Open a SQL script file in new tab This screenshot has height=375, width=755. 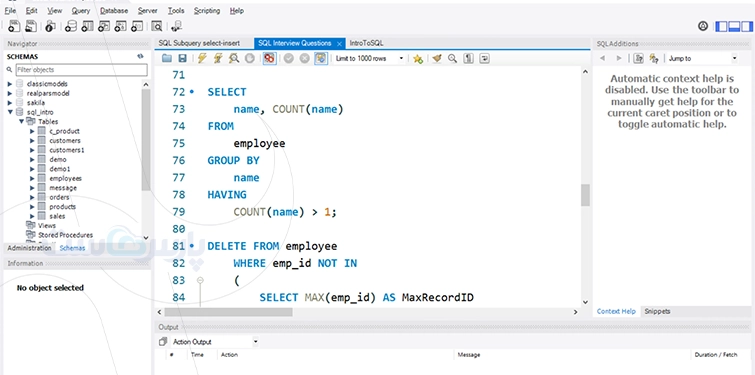click(x=31, y=26)
